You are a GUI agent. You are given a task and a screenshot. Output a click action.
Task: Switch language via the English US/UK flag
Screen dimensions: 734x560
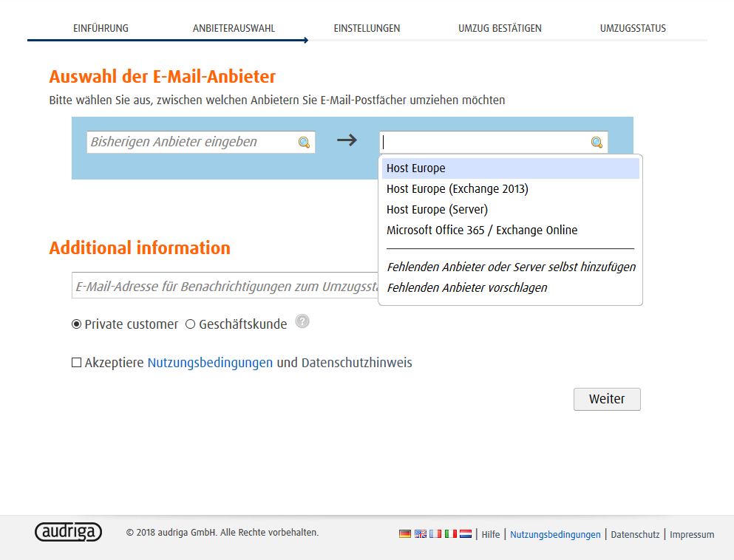click(x=421, y=534)
